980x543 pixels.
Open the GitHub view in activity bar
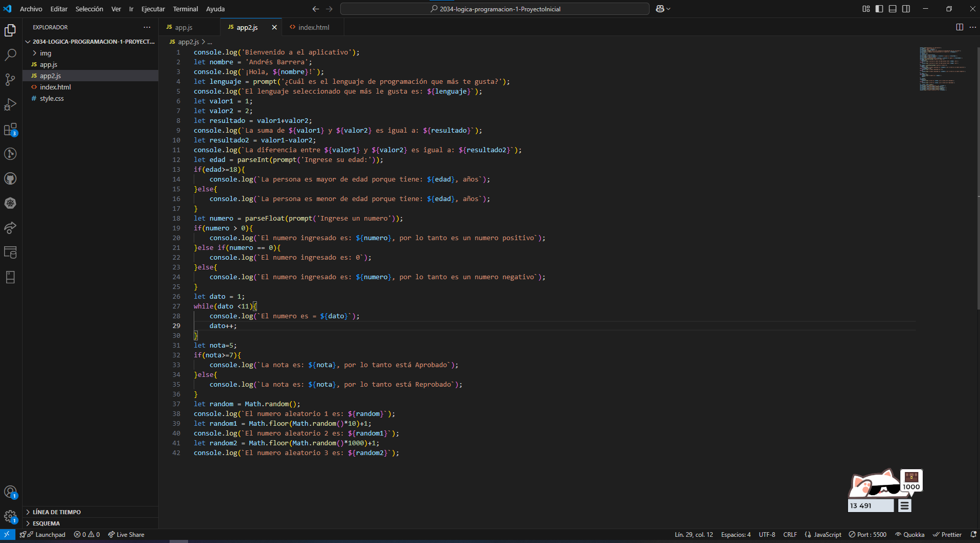coord(10,178)
